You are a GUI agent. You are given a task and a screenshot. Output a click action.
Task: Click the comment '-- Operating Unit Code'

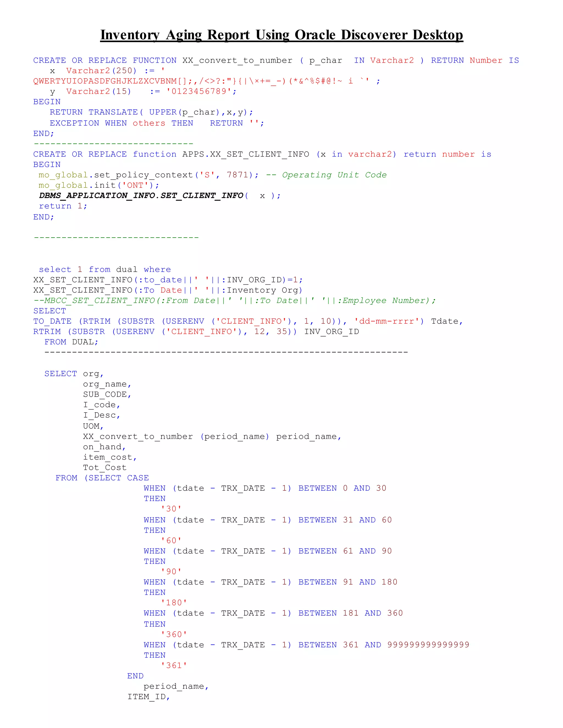pyautogui.click(x=326, y=175)
